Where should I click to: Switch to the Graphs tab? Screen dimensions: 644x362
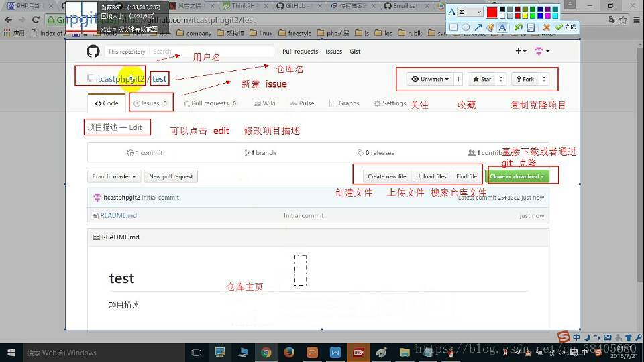(344, 103)
